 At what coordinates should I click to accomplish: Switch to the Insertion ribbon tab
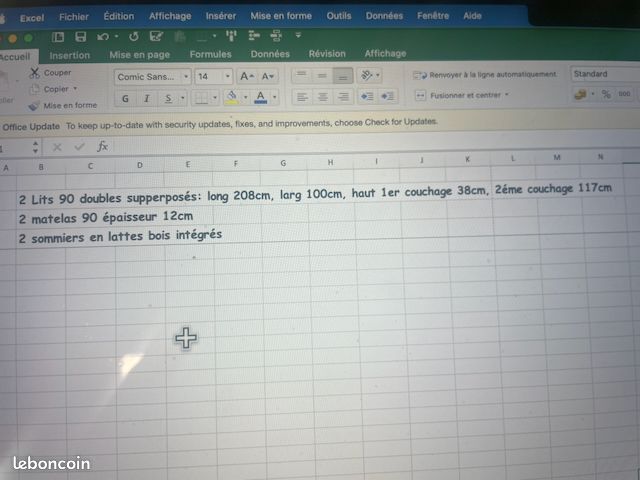point(69,55)
